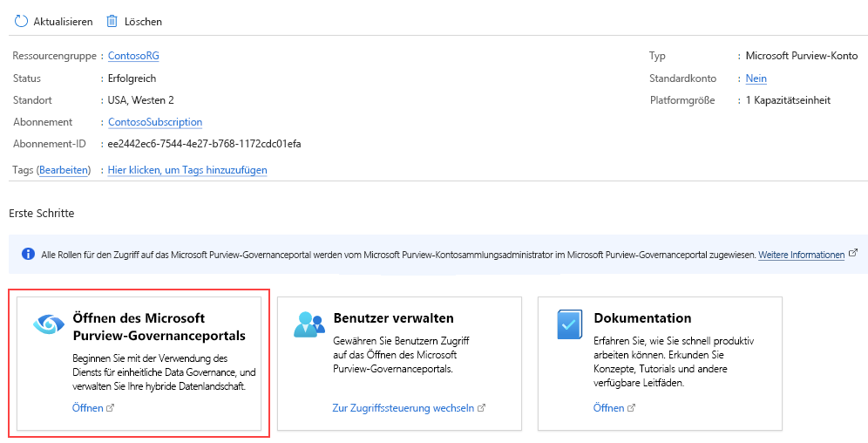Click the Aktualisieren toolbar label
Viewport: 868px width, 443px height.
click(x=63, y=22)
